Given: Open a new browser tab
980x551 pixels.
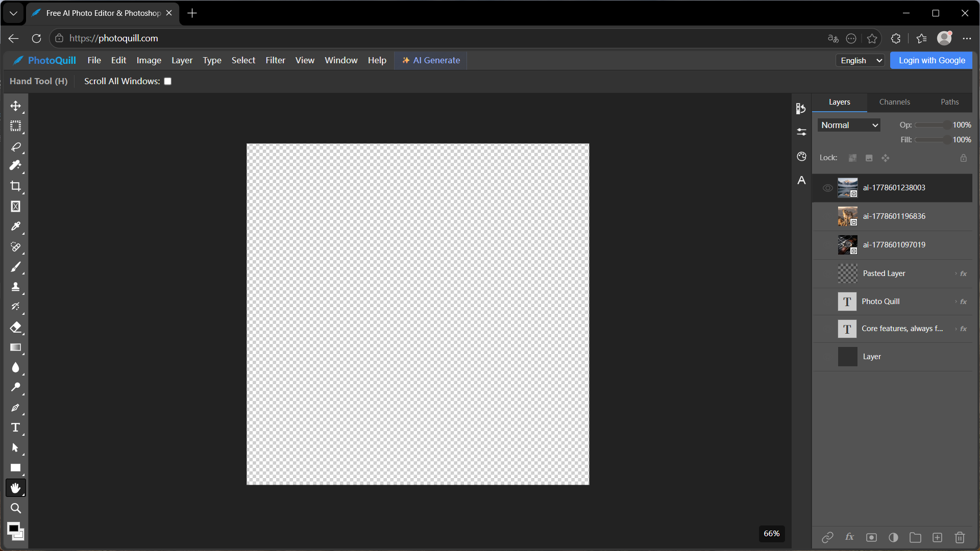Looking at the screenshot, I should (x=192, y=13).
